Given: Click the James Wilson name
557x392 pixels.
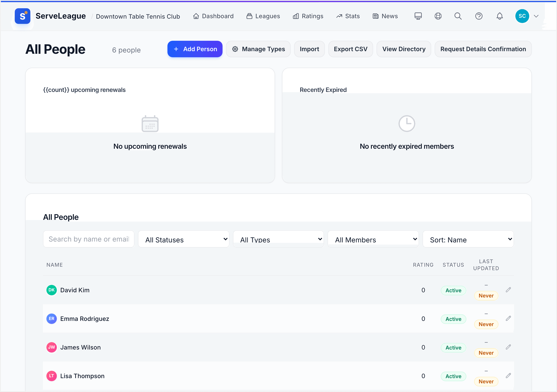Looking at the screenshot, I should pyautogui.click(x=80, y=347).
